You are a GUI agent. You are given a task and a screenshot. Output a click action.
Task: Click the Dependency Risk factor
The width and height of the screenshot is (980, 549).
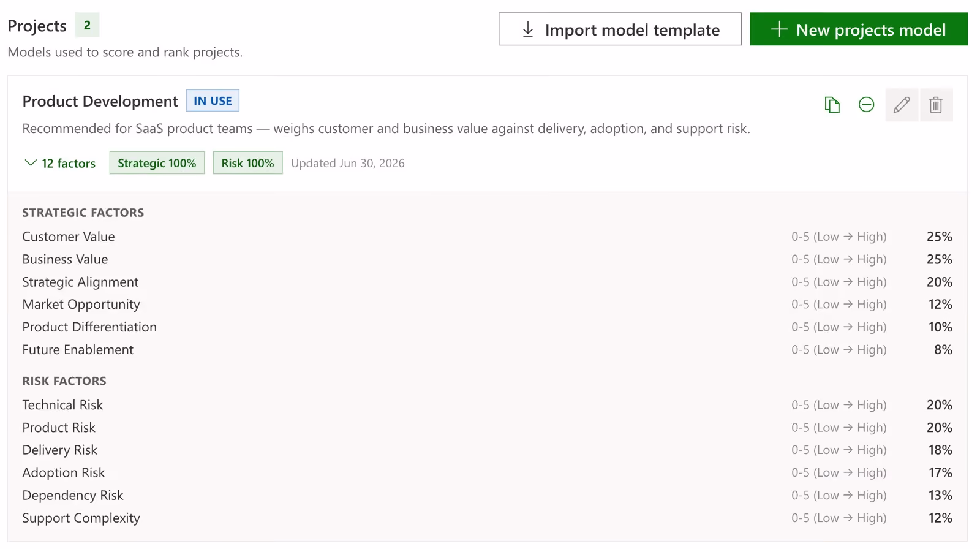click(73, 496)
